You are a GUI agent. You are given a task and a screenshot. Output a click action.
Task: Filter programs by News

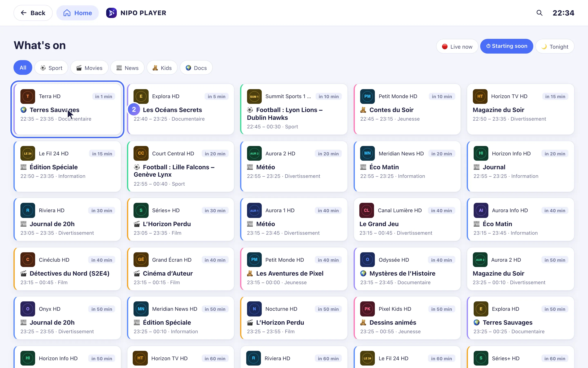127,68
